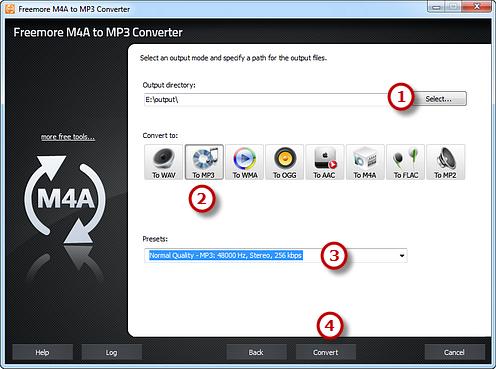This screenshot has width=496, height=369.
Task: Select the To OGG format icon
Action: (285, 162)
